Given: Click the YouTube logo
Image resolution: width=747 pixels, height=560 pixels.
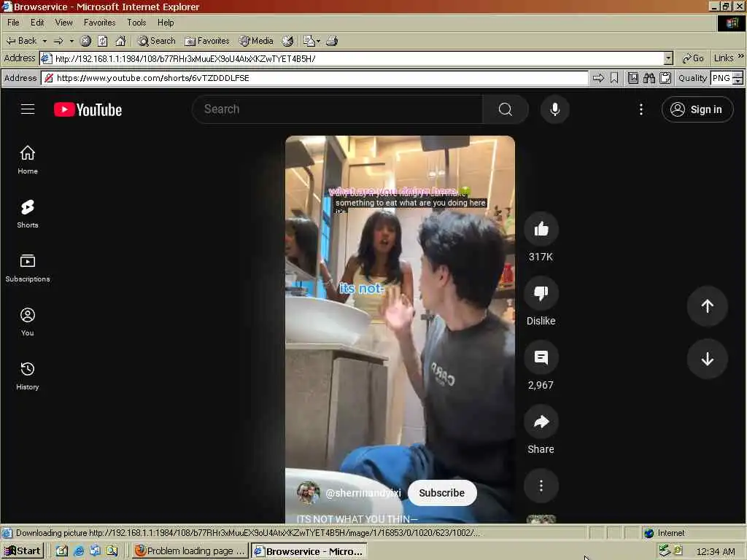Looking at the screenshot, I should 88,109.
